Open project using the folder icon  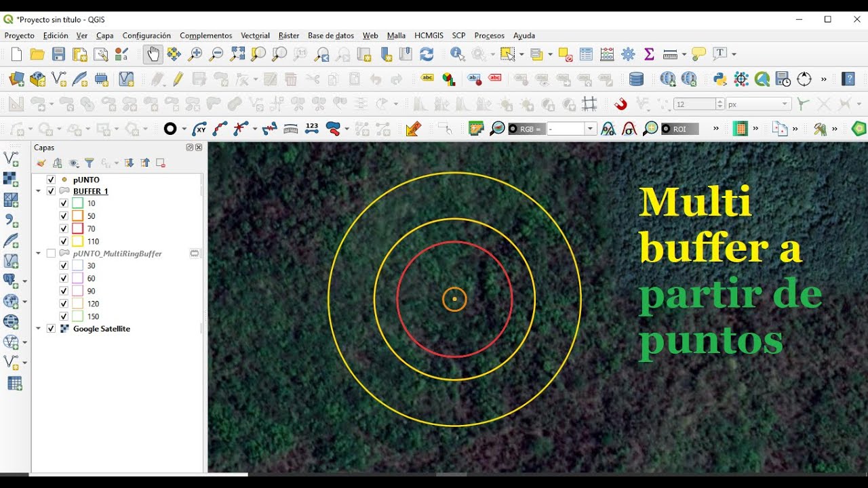[x=37, y=54]
